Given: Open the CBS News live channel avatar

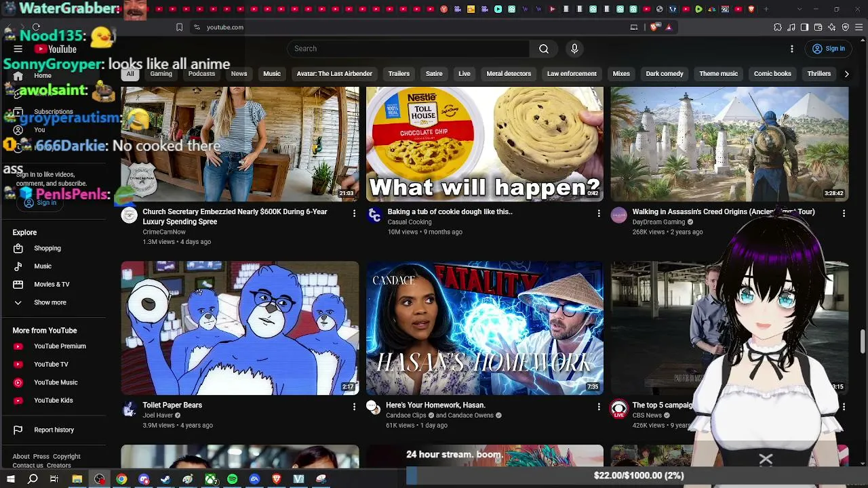Looking at the screenshot, I should pos(618,409).
